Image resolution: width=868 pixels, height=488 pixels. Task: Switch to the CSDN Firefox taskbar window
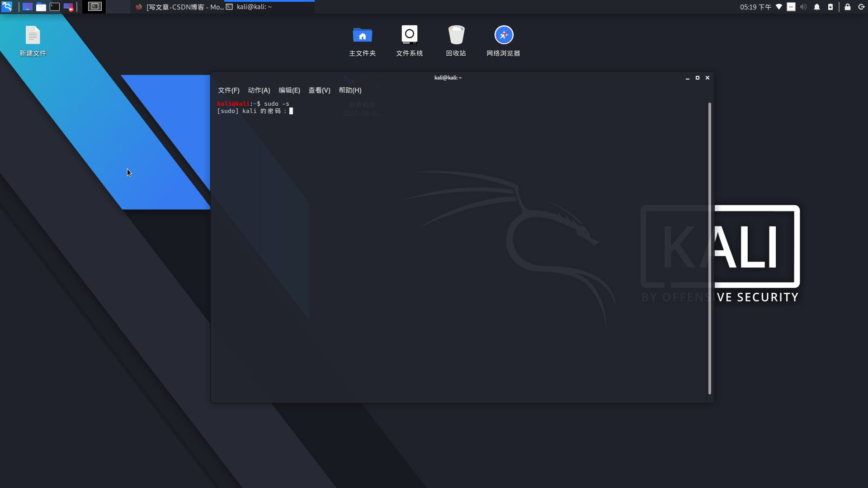tap(179, 7)
